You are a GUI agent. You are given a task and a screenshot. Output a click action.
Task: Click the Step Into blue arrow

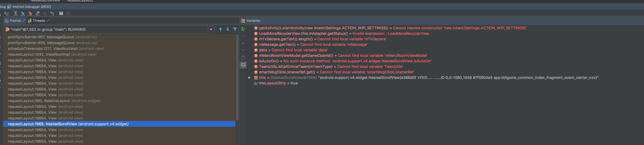click(x=23, y=13)
